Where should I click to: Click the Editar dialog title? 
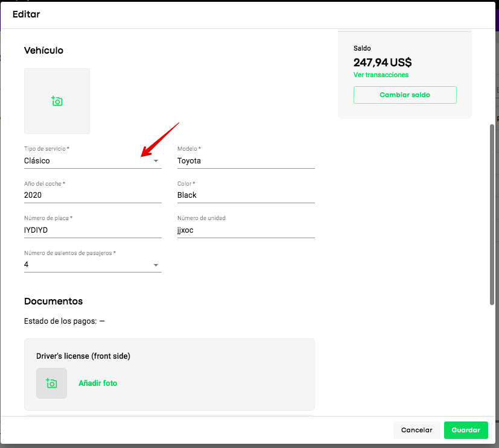coord(26,14)
